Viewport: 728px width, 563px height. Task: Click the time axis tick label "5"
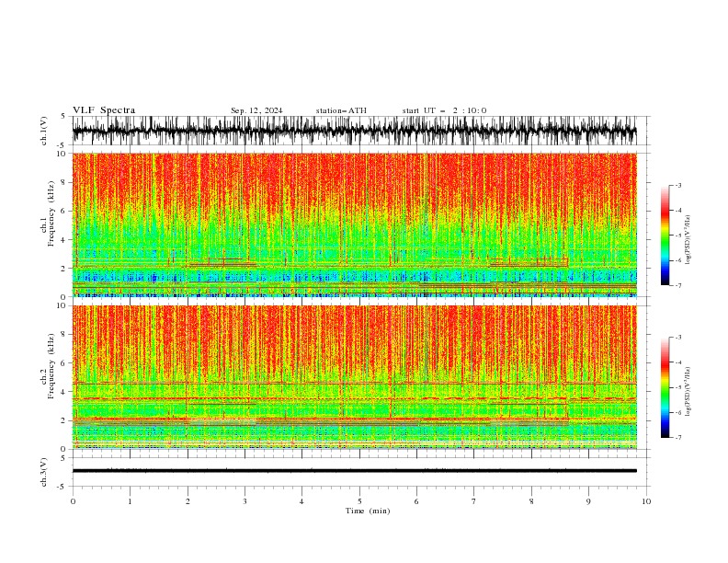pyautogui.click(x=359, y=501)
